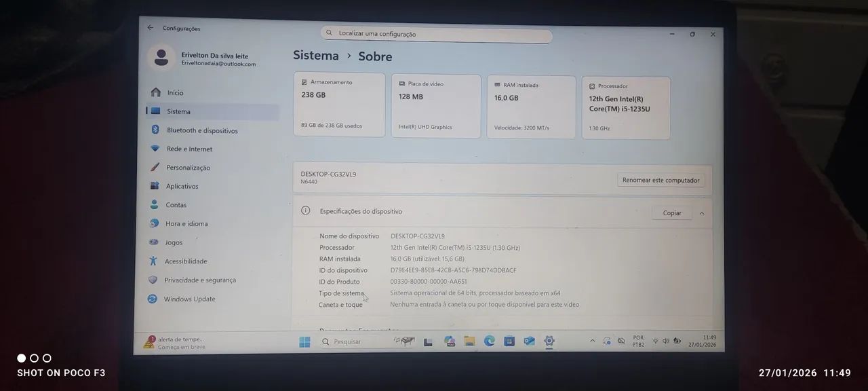Collapse Especificações do dispositivo section chevron

pyautogui.click(x=701, y=213)
